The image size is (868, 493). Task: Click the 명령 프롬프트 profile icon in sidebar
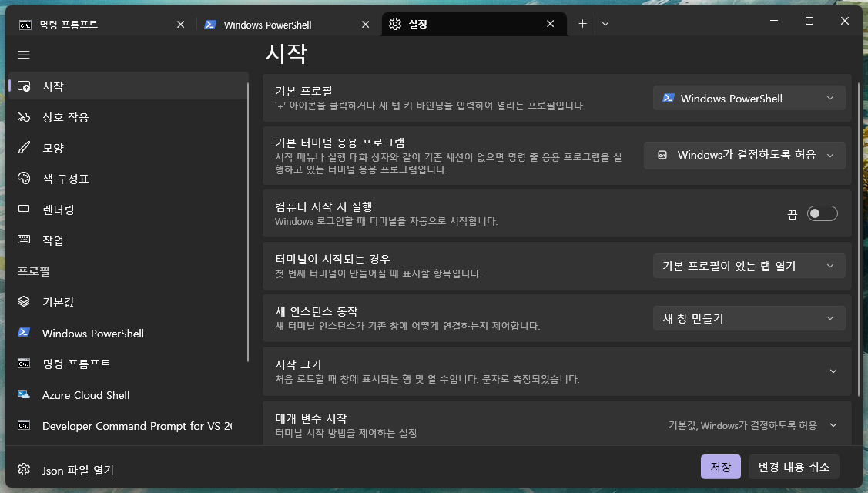coord(24,364)
